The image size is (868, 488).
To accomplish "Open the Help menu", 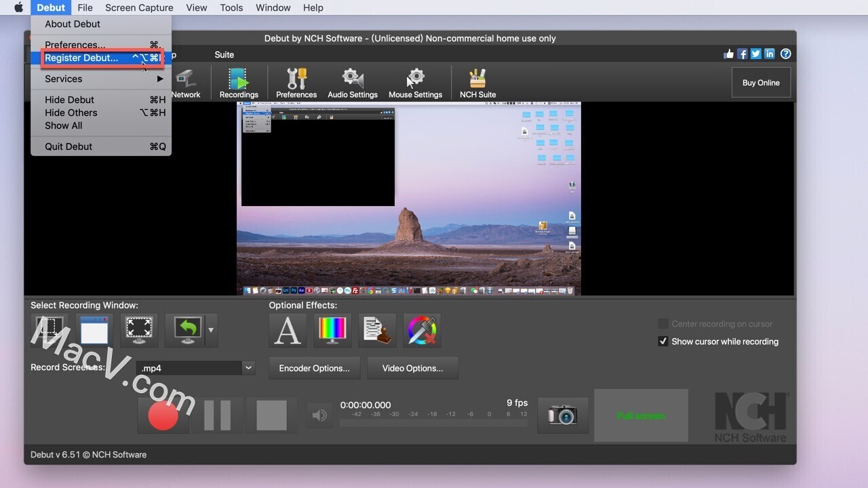I will [313, 7].
